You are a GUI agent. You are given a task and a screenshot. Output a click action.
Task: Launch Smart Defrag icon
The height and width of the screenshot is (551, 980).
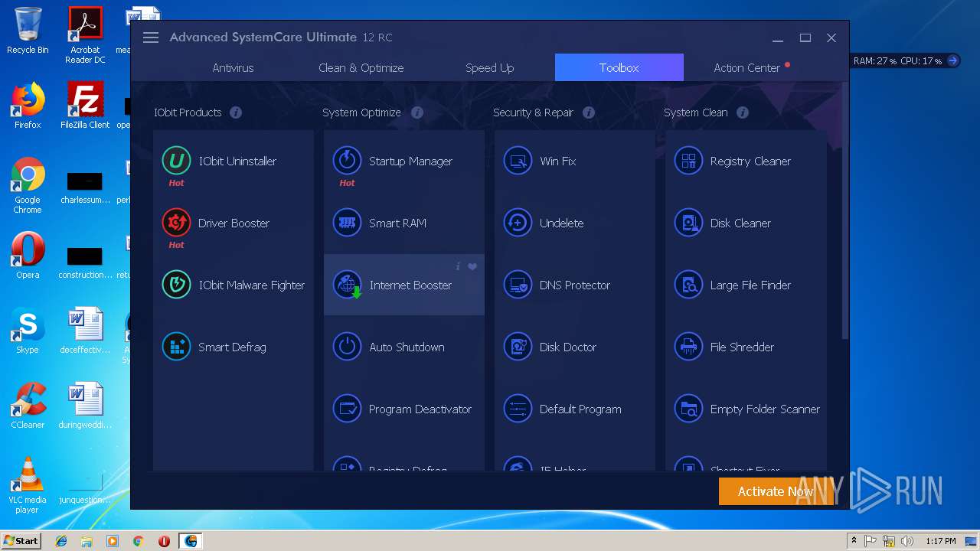(177, 347)
